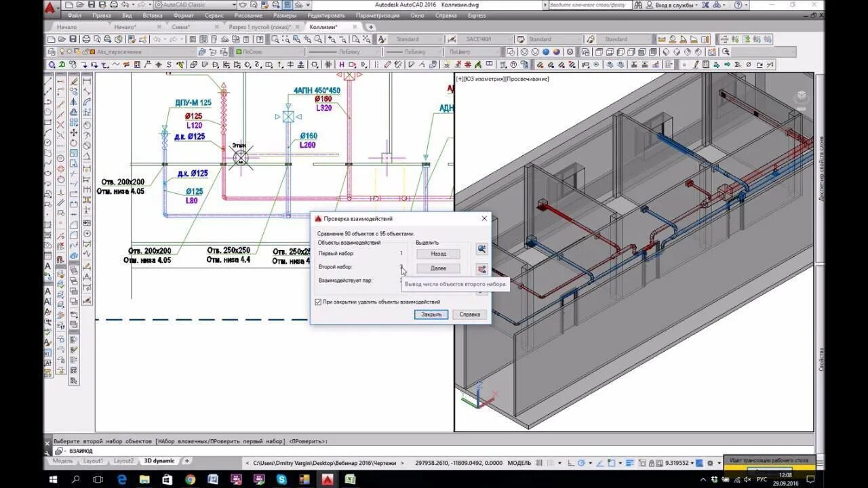Image resolution: width=868 pixels, height=488 pixels.
Task: Click Undo in the quick access toolbar
Action: pyautogui.click(x=124, y=5)
